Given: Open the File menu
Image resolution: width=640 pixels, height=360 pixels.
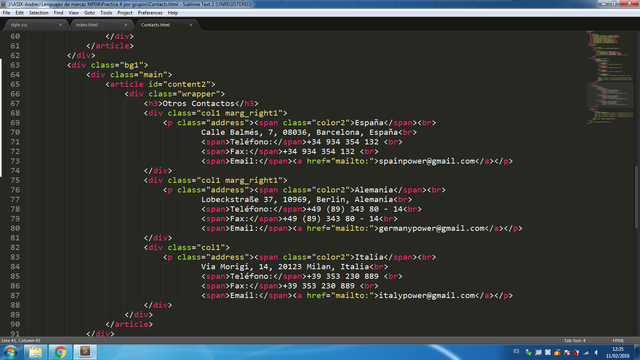Looking at the screenshot, I should tap(6, 13).
